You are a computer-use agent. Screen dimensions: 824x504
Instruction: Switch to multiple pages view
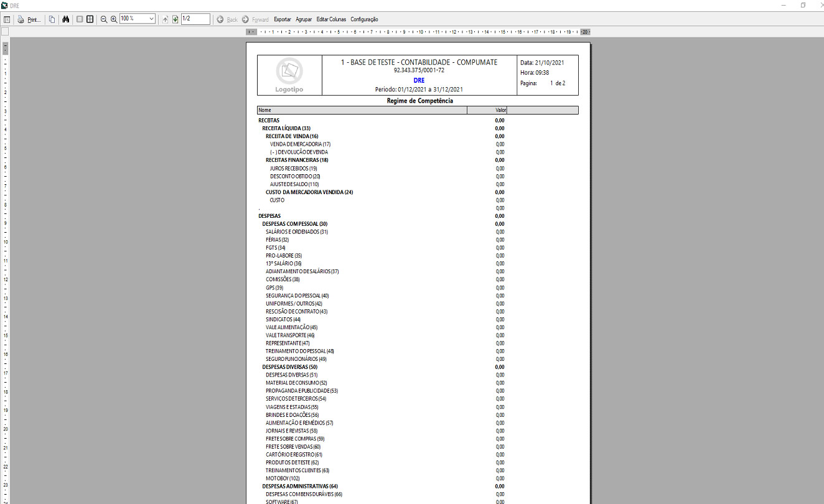[x=90, y=19]
